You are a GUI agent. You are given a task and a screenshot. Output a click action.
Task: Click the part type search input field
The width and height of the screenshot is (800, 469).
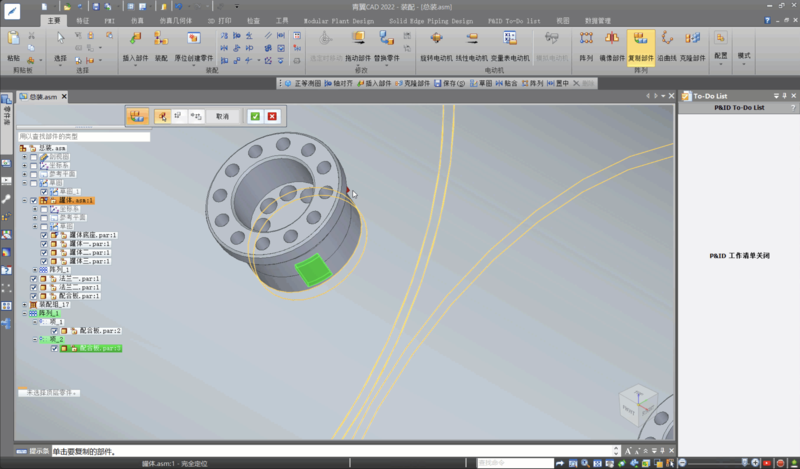83,136
